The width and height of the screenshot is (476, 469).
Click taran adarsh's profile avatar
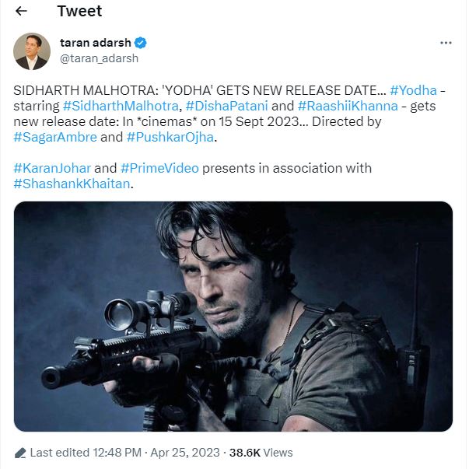click(33, 51)
